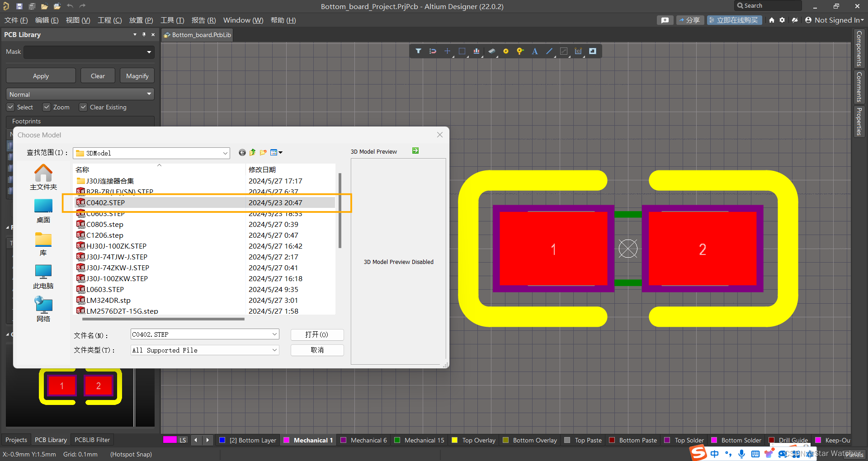
Task: Open the Align Objects tool
Action: tap(476, 51)
